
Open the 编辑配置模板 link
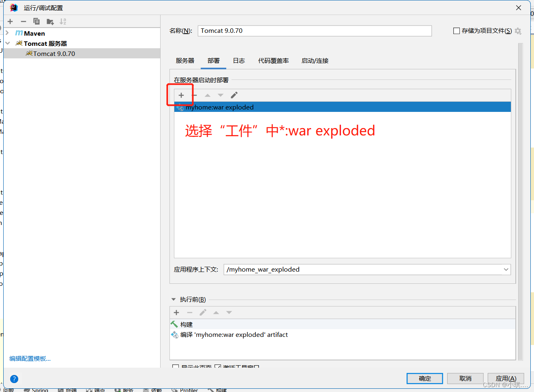(30, 359)
